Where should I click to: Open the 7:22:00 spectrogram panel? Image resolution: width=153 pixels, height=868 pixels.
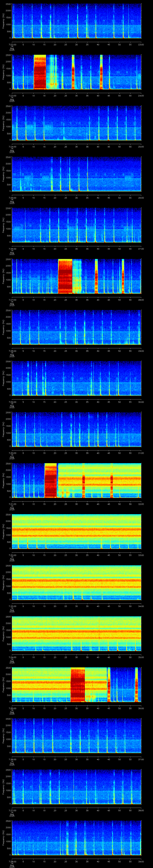coord(77,21)
